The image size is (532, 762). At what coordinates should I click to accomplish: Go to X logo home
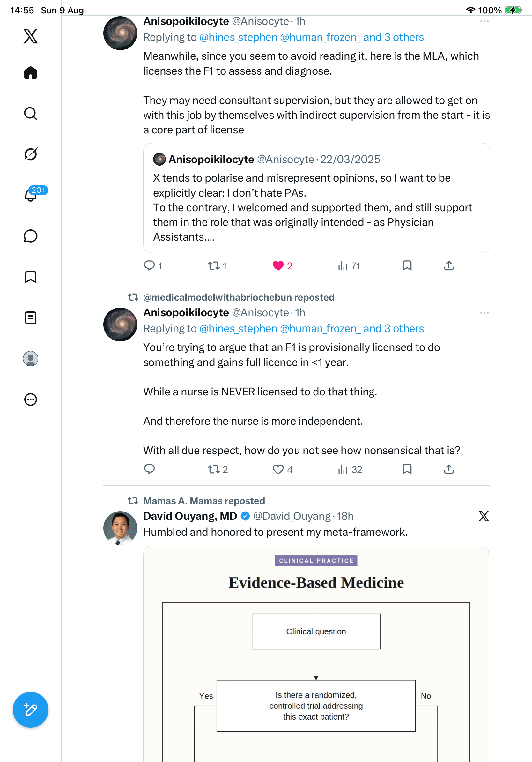coord(31,36)
